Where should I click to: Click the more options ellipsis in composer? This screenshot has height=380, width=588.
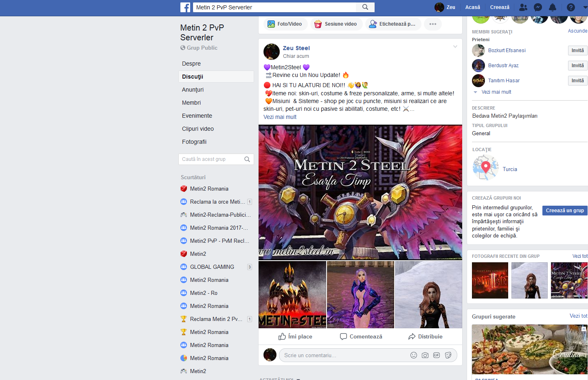coord(433,24)
